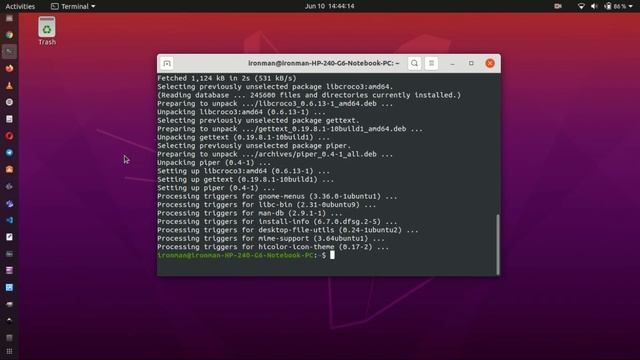Launch Firefox from the dock
This screenshot has height=360, width=640.
(9, 69)
